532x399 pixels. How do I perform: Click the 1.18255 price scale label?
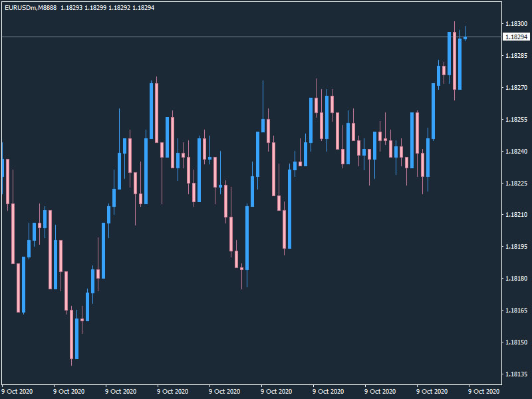[x=516, y=120]
